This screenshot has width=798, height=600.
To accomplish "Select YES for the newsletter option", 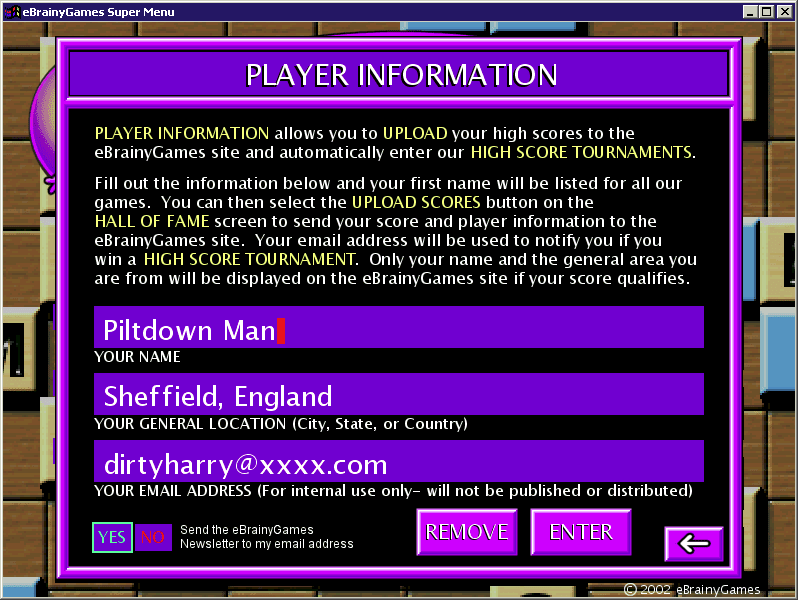I will pos(112,537).
